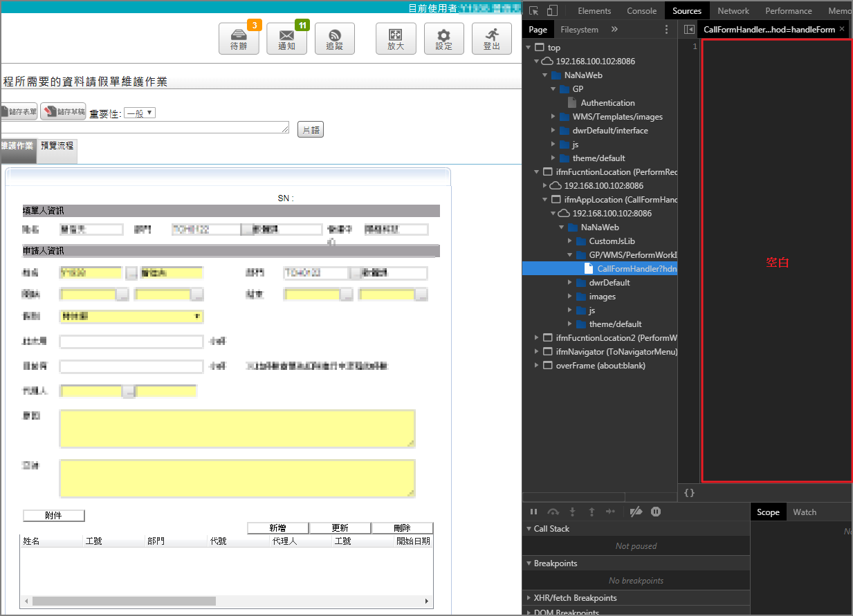Collapse the Call Stack section

(x=551, y=529)
